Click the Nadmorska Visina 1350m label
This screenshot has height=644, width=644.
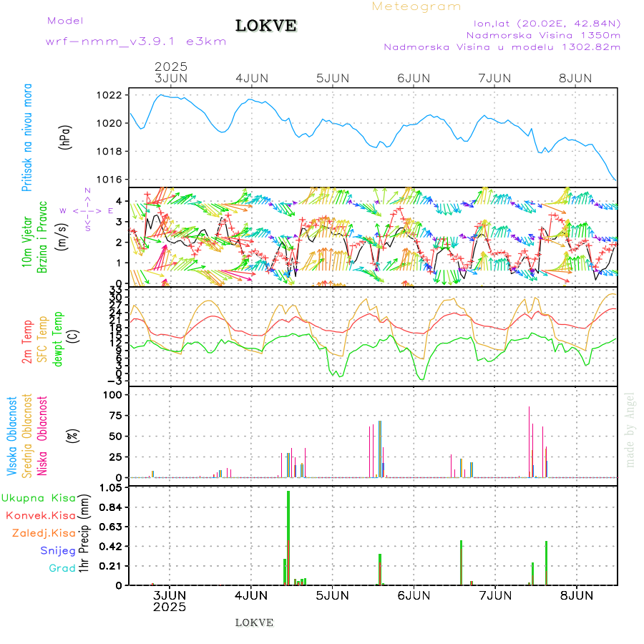coord(543,34)
